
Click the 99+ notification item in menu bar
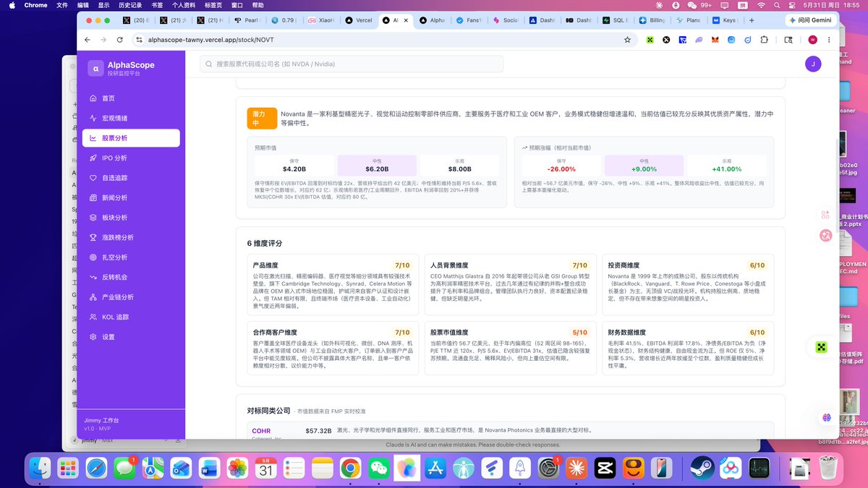[x=699, y=5]
